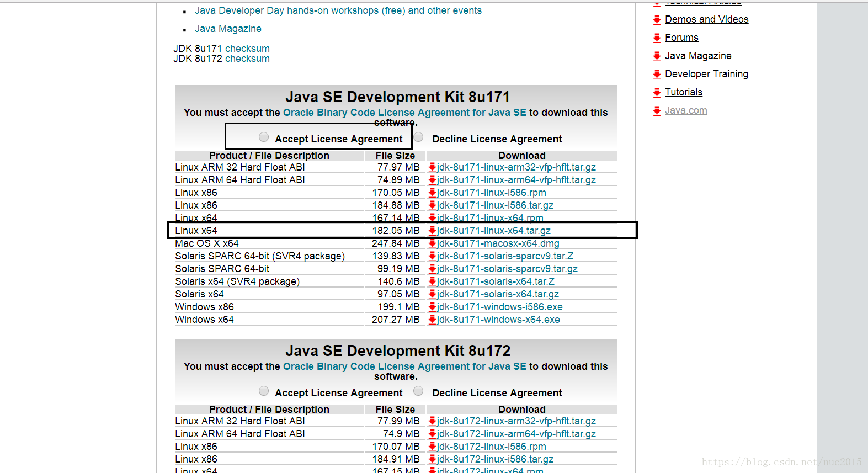Image resolution: width=868 pixels, height=473 pixels.
Task: Click download icon beside jdk-8u171-macosx-x64.dmg
Action: [x=432, y=243]
